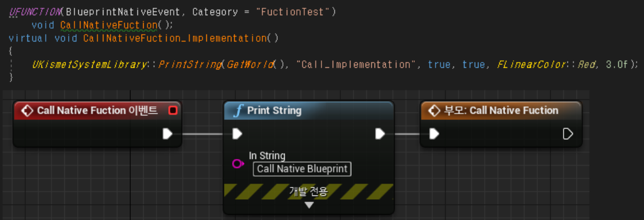Click UKismetSystemLibrary in the code
644x220 pixels.
pyautogui.click(x=89, y=64)
